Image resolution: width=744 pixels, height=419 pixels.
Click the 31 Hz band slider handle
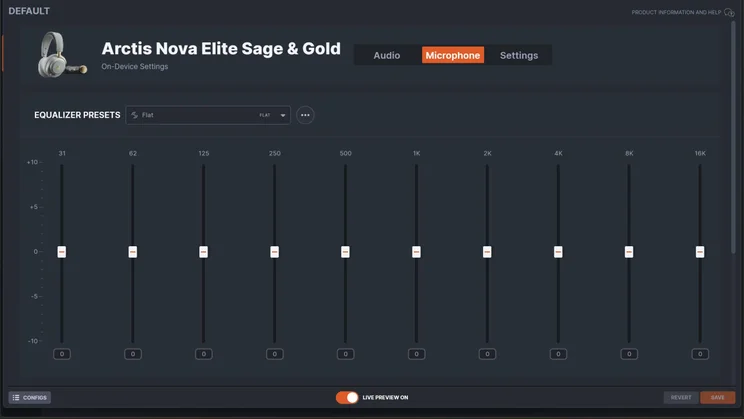click(62, 251)
